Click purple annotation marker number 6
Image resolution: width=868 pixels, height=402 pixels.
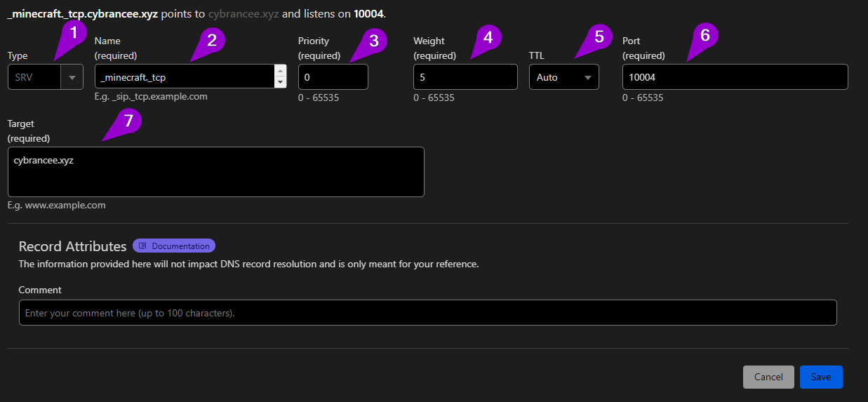coord(705,35)
